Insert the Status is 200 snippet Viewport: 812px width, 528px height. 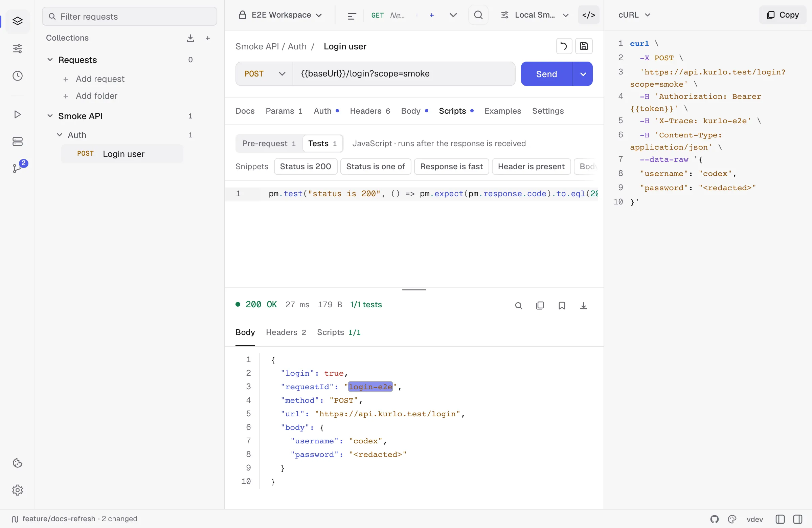point(306,167)
